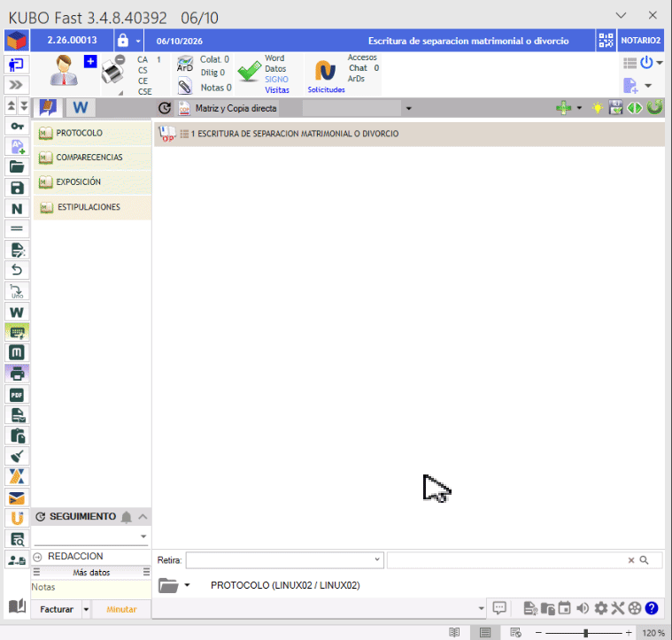The height and width of the screenshot is (640, 672).
Task: Toggle the SEGUIMIENTO bell notification
Action: click(127, 517)
